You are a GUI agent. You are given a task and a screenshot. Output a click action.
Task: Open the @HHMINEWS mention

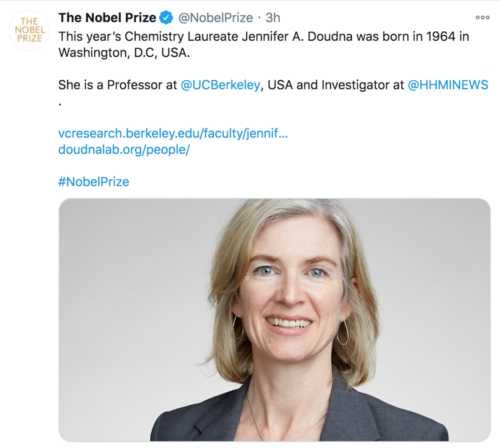pyautogui.click(x=448, y=85)
